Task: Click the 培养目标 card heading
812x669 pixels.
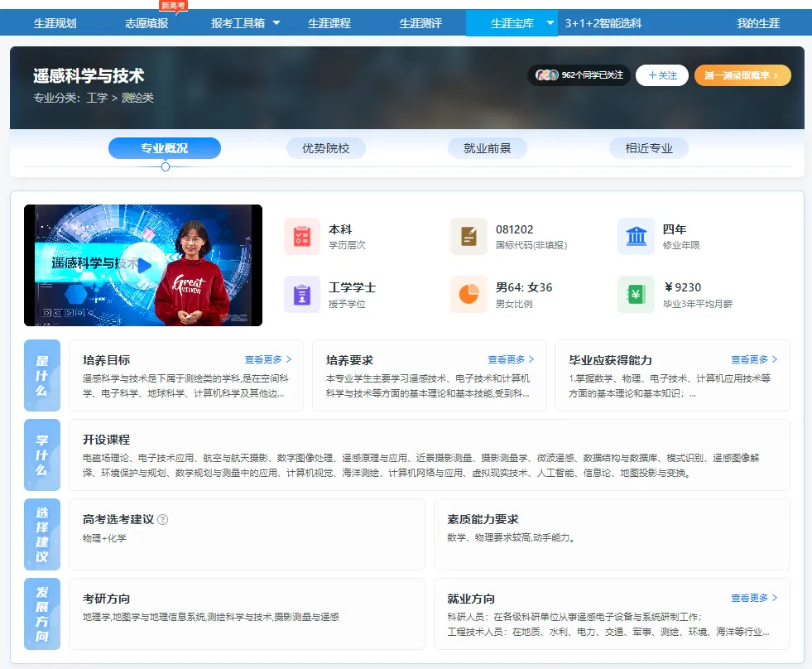Action: tap(106, 360)
